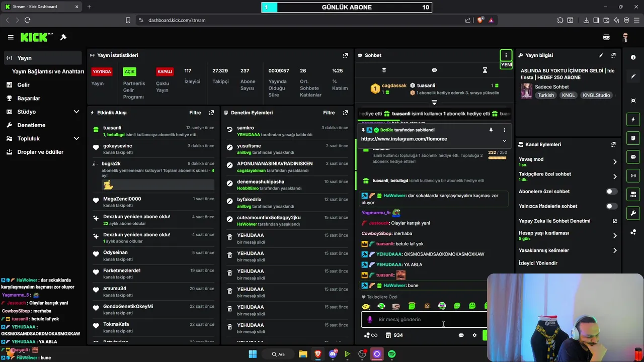Edit stream info with pencil icon in Yayın bilgisi

(x=601, y=55)
